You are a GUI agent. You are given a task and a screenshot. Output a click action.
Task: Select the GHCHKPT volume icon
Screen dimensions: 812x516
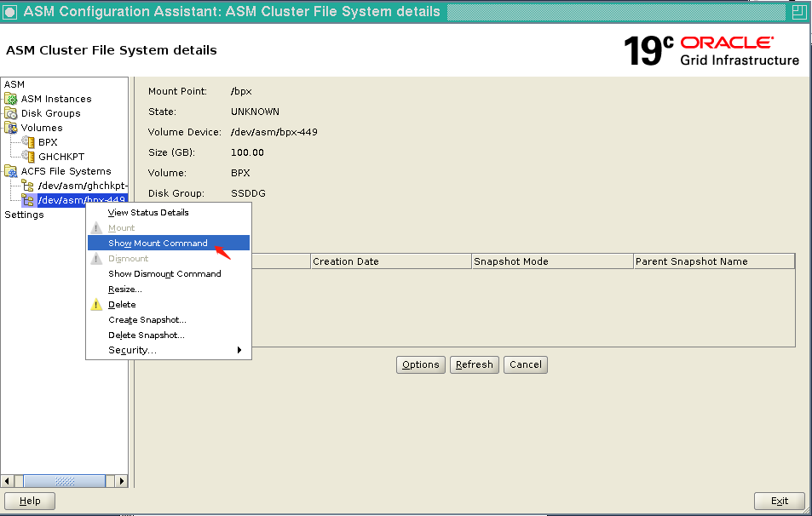(x=28, y=156)
